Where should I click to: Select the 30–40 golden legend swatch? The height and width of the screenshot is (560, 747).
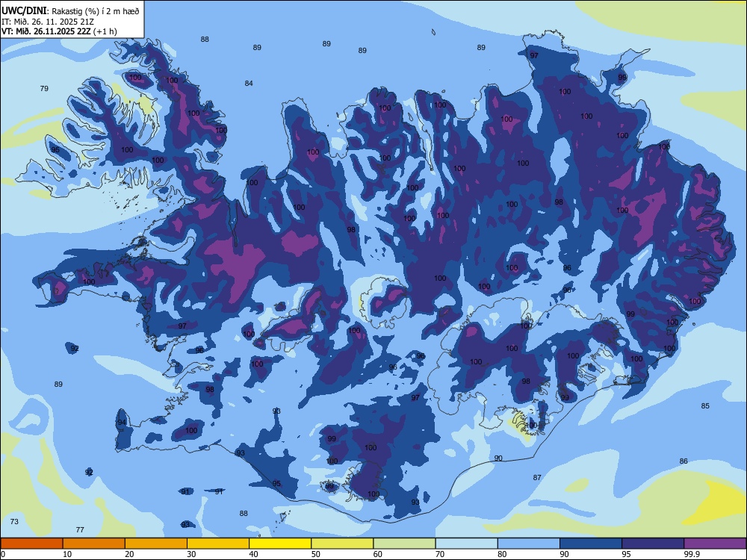[218, 544]
